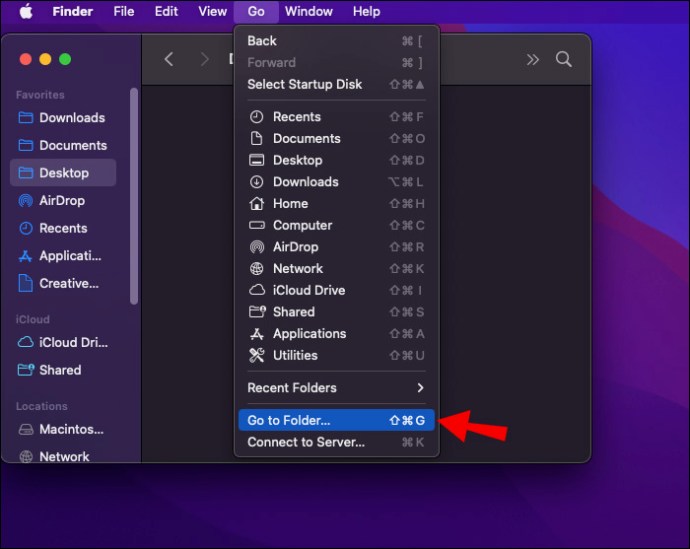Click the yellow minimize window button
Screen dimensions: 690x549
click(x=45, y=59)
